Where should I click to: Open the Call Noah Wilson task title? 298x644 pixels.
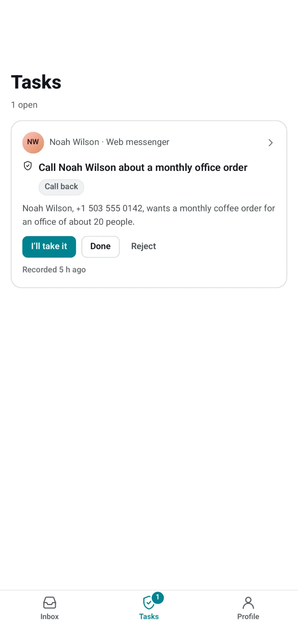pyautogui.click(x=143, y=167)
